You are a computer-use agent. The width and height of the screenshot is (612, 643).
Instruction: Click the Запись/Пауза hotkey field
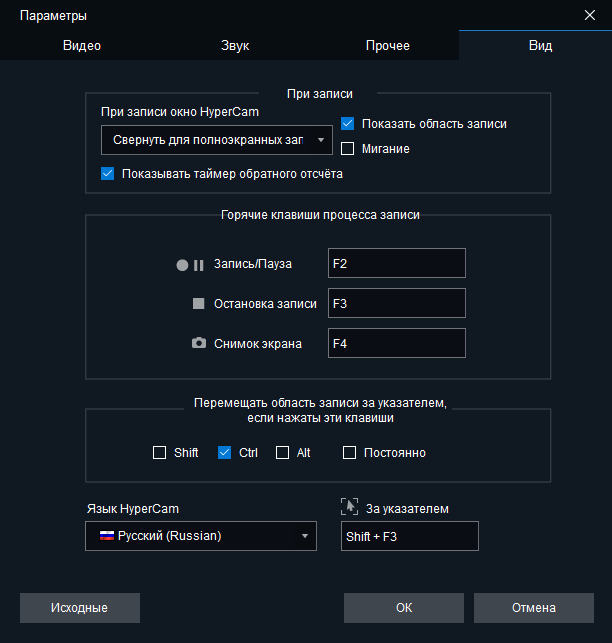[397, 263]
